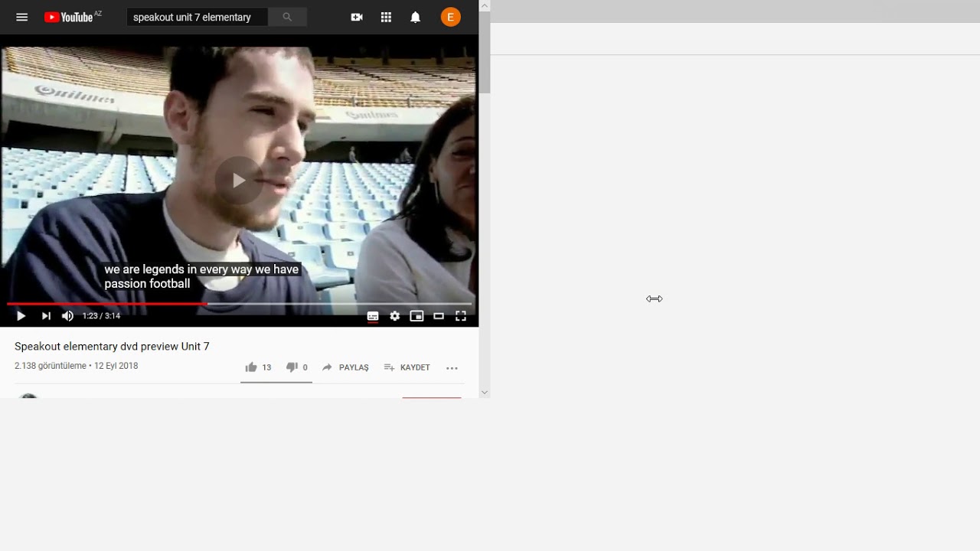The height and width of the screenshot is (551, 980).
Task: Like the video with thumbs up
Action: [x=250, y=367]
